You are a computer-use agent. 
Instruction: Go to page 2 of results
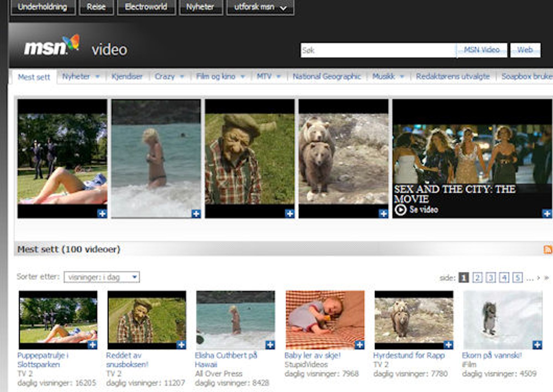point(477,277)
